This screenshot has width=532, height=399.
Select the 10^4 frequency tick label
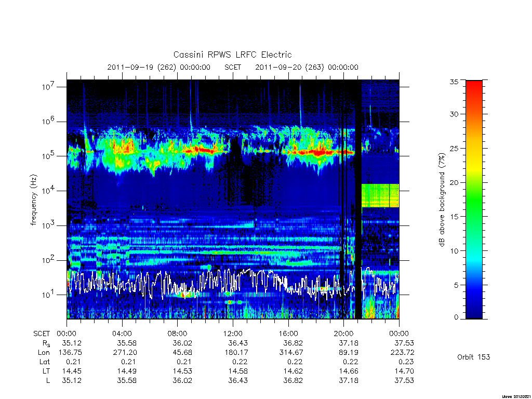pos(49,190)
